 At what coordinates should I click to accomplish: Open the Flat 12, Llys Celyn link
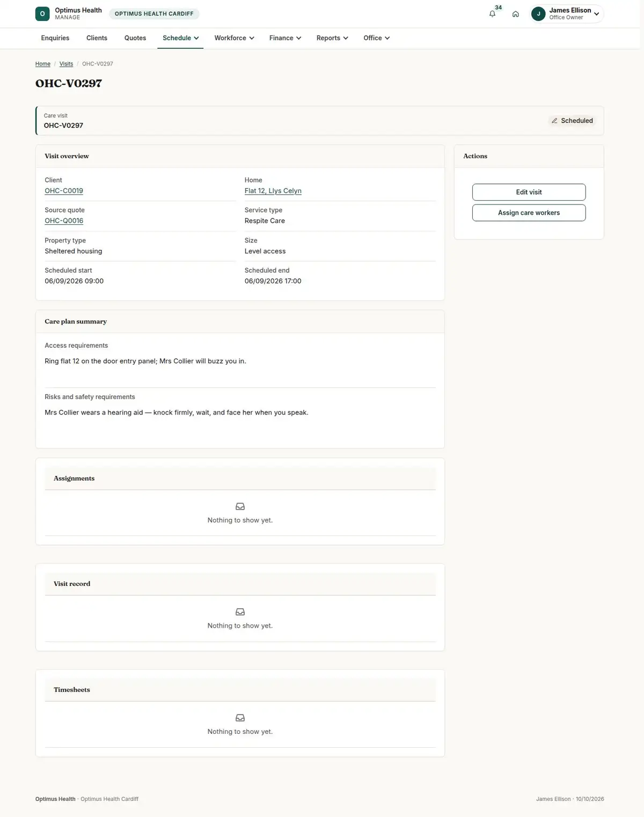coord(273,191)
